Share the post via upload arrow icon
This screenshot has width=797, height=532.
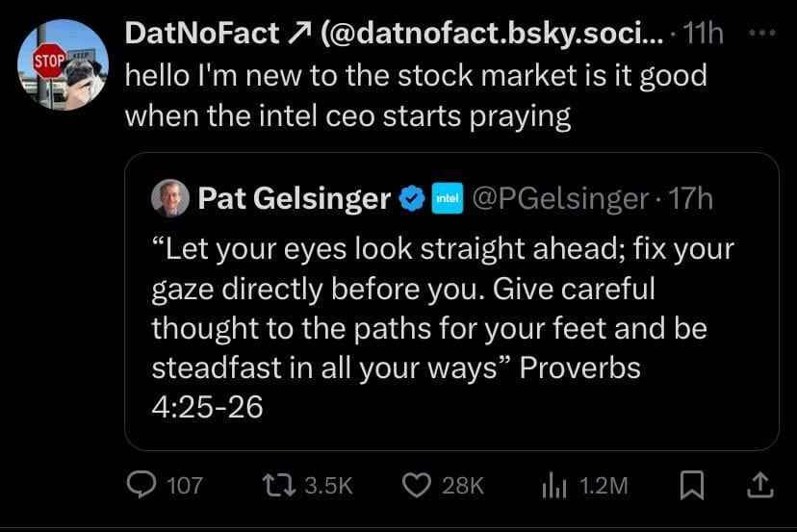(759, 485)
